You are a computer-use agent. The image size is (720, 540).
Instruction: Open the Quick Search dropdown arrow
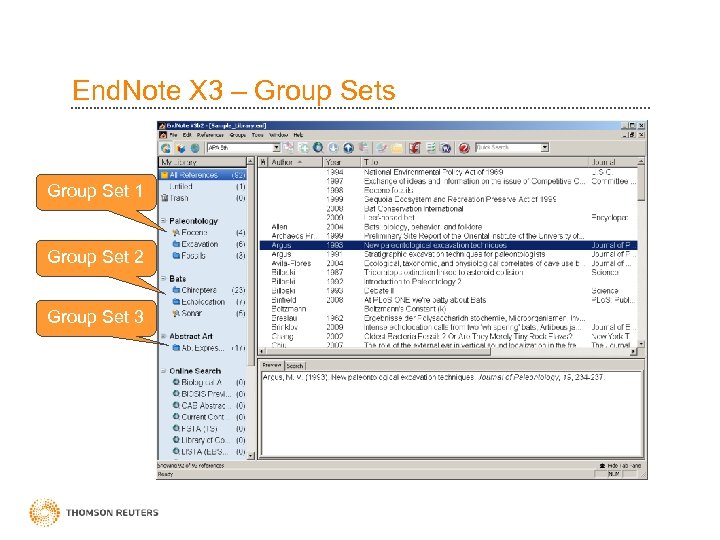click(x=545, y=147)
